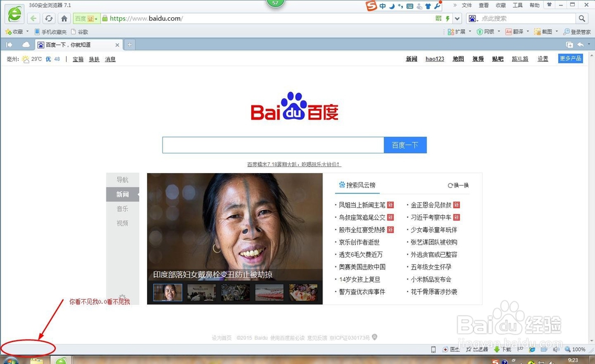595x364 pixels.
Task: Click the 医生 browser doctor in status bar
Action: click(x=451, y=349)
